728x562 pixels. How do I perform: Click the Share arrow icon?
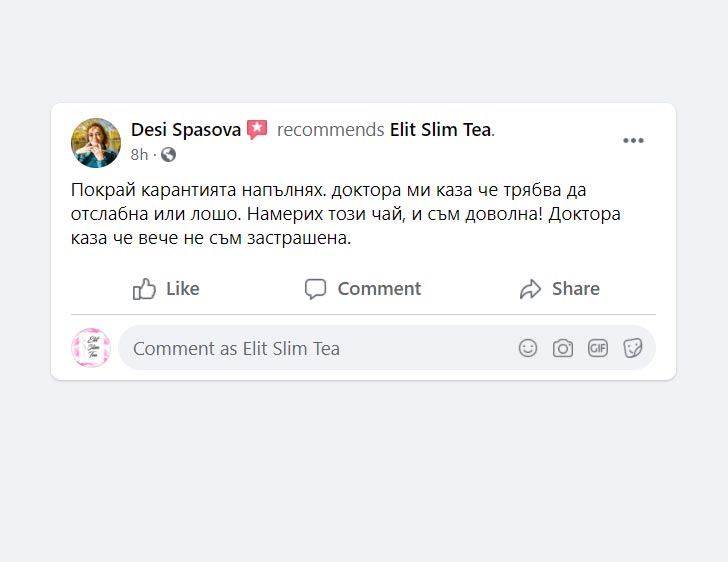(530, 289)
